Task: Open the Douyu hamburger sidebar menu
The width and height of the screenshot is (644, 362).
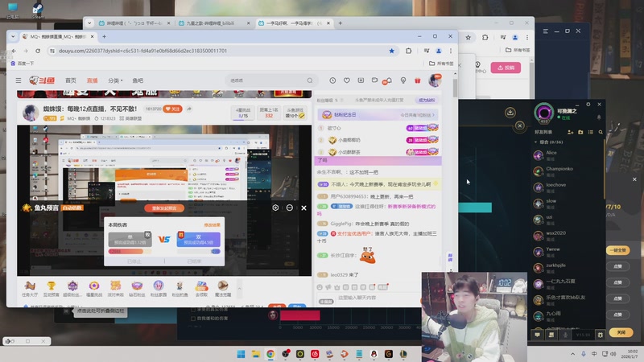Action: pos(19,80)
